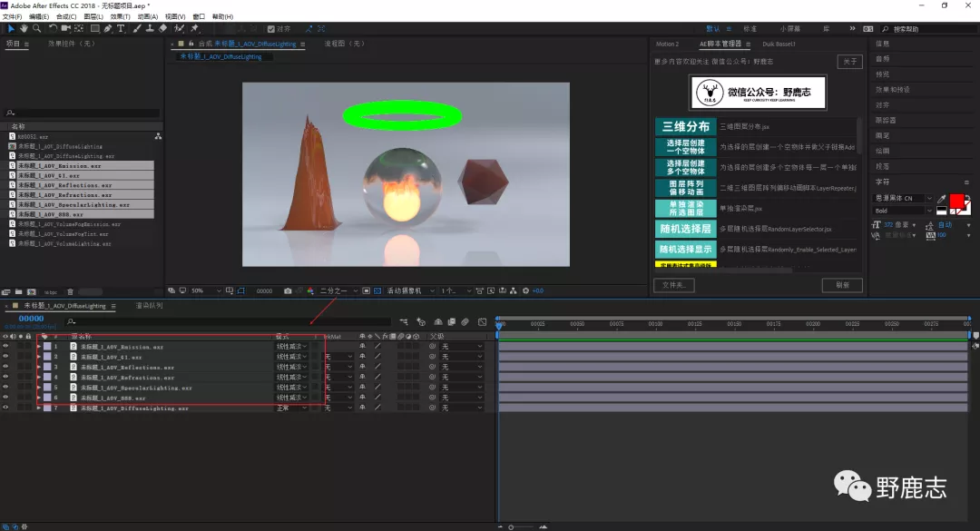Click the 三维分布 script button
The height and width of the screenshot is (531, 980).
(x=685, y=126)
